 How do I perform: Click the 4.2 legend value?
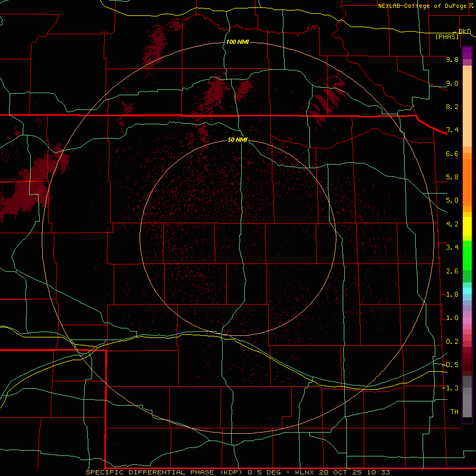[x=452, y=224]
